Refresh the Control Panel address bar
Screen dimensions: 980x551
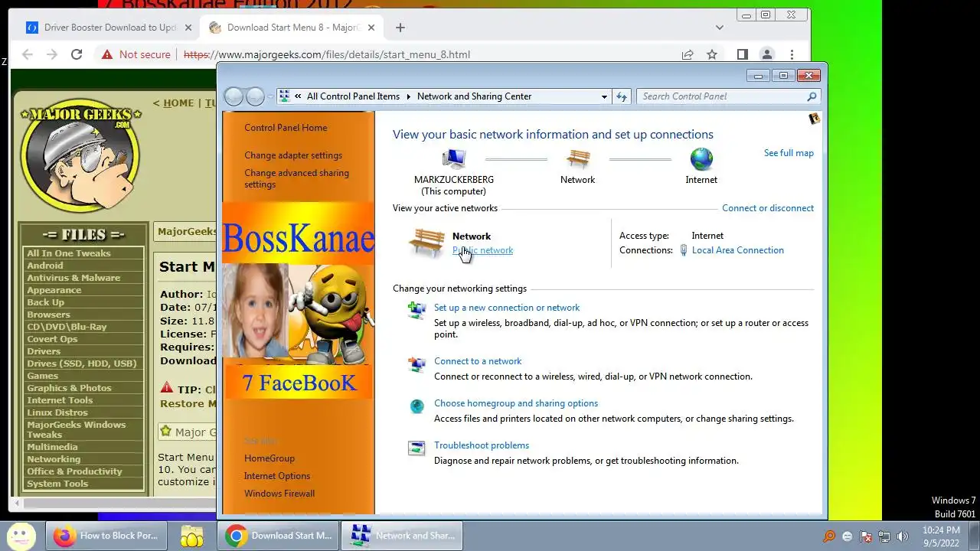pyautogui.click(x=622, y=96)
